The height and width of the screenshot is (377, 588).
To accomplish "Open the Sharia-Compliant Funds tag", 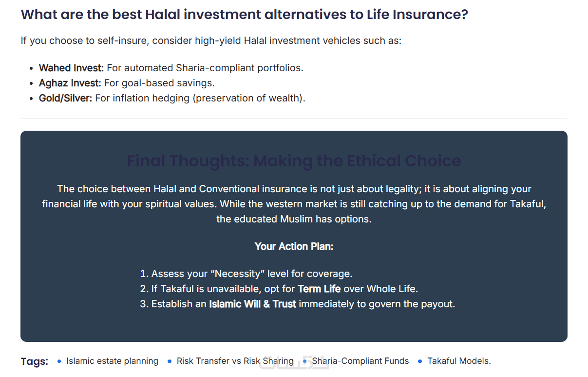I will (360, 361).
